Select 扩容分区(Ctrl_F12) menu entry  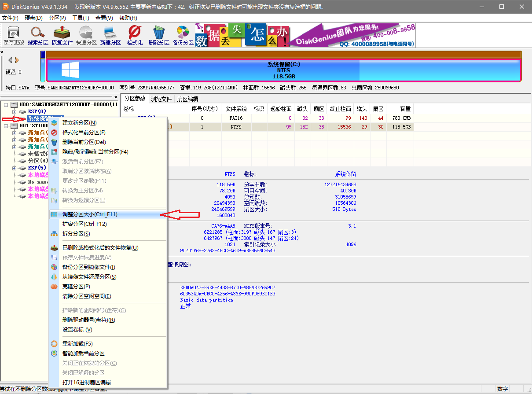[108, 224]
